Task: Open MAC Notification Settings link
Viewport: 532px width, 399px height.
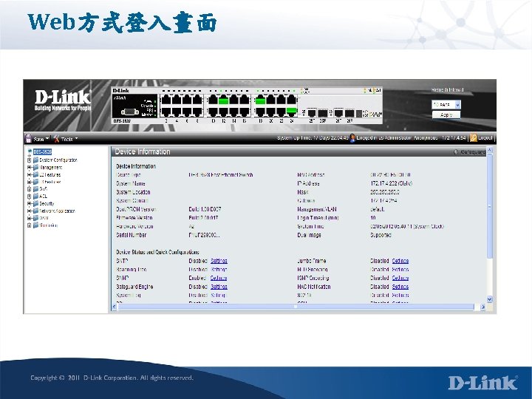Action: click(400, 287)
